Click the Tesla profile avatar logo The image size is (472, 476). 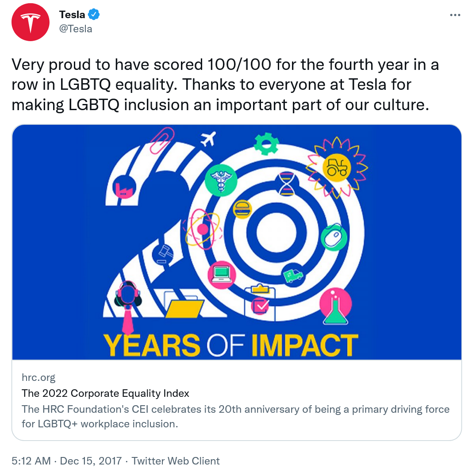[x=30, y=22]
